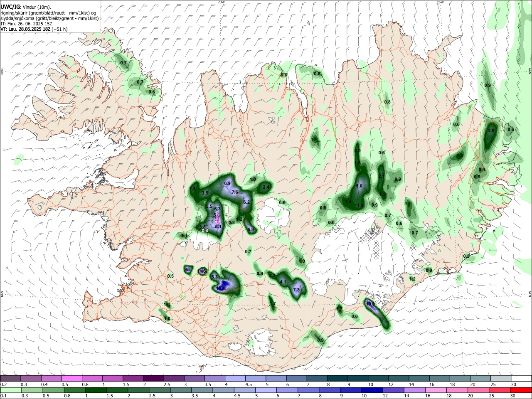The height and width of the screenshot is (399, 532).
Task: Click the 5.9 precipitation label
Action: (x=251, y=229)
